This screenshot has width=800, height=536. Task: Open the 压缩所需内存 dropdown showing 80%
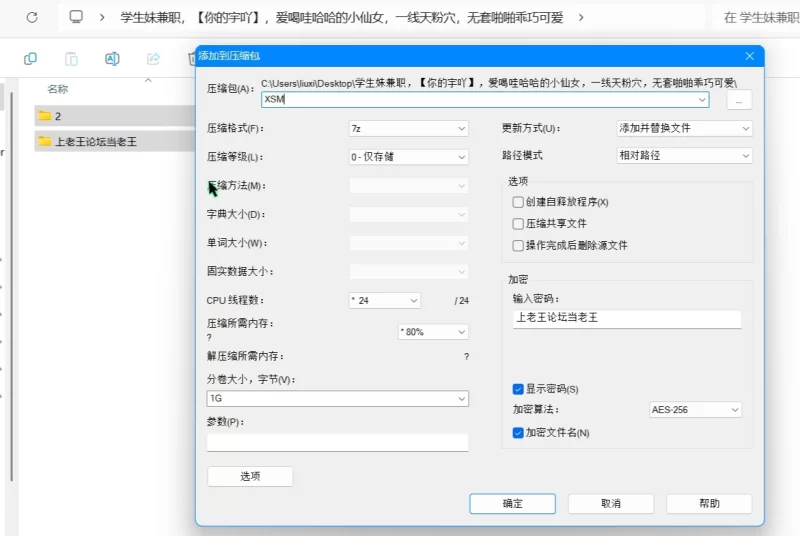point(433,332)
